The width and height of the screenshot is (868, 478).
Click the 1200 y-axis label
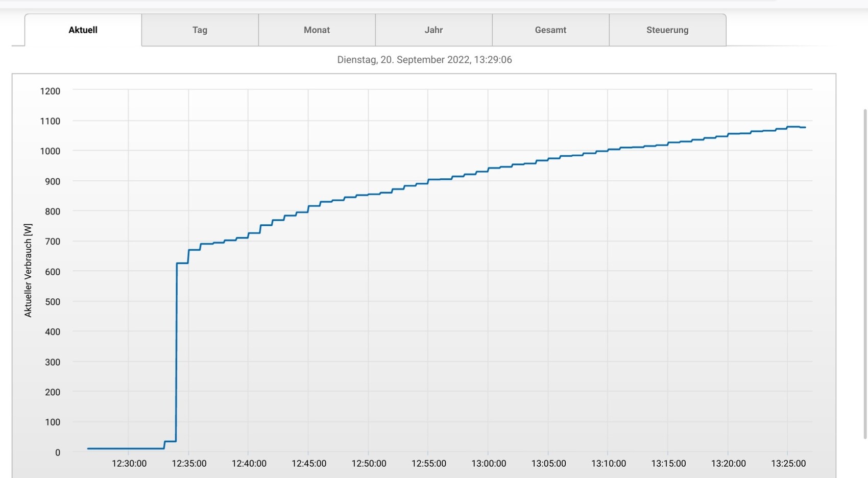50,91
